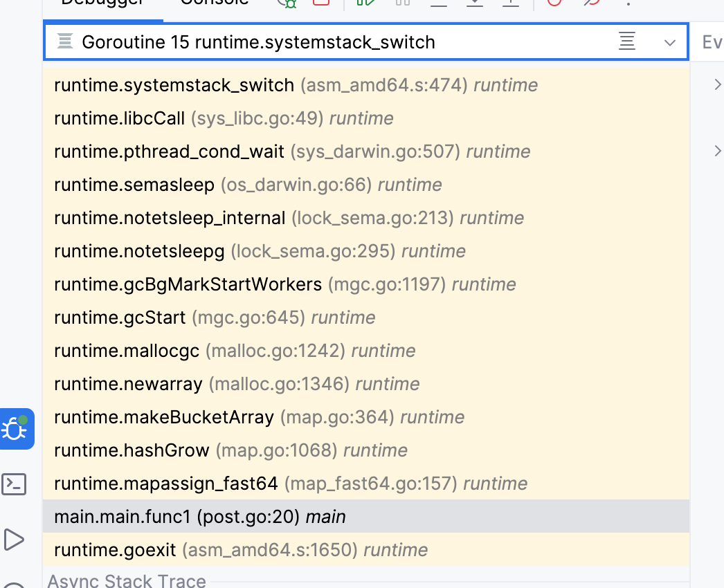724x588 pixels.
Task: Switch to the Debugger tab
Action: tap(102, 3)
